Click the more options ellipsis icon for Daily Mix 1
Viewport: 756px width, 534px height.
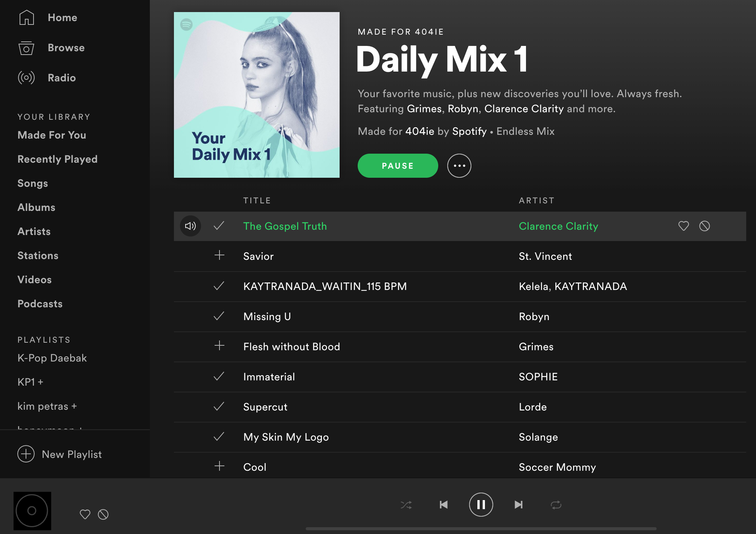tap(459, 166)
